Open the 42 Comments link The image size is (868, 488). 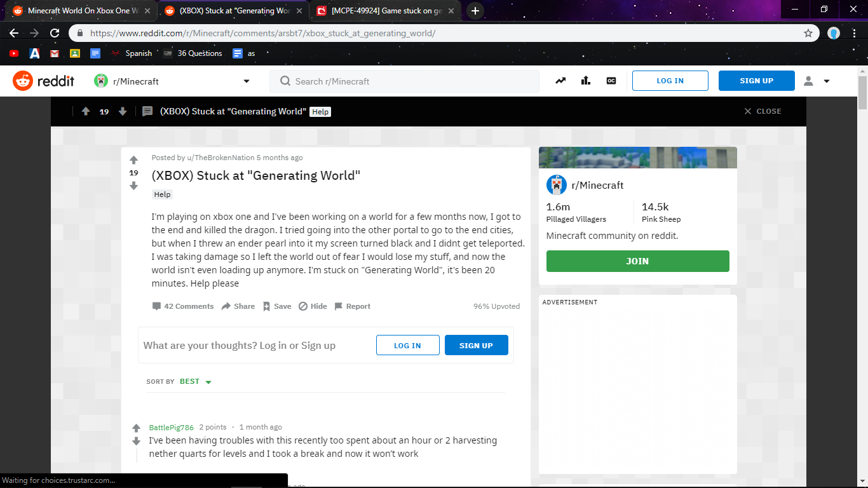(183, 306)
